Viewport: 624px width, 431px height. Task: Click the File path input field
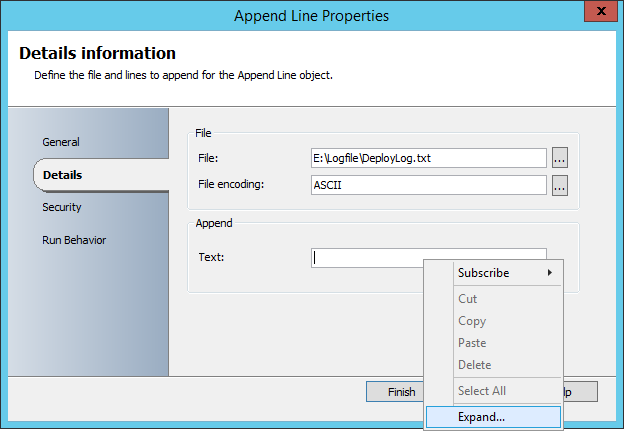pyautogui.click(x=428, y=158)
